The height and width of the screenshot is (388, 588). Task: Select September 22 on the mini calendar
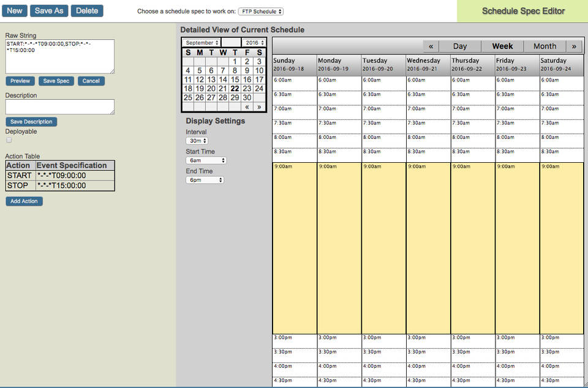point(235,89)
